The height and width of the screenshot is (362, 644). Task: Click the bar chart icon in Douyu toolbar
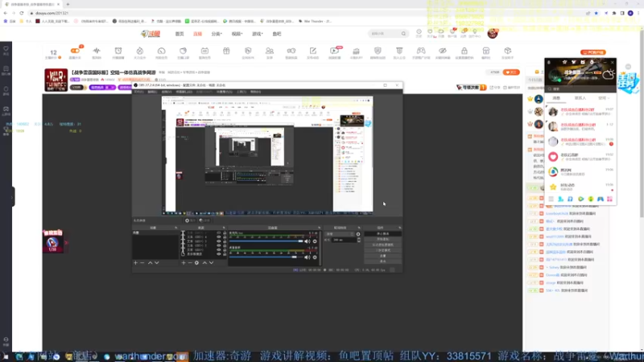click(x=356, y=51)
